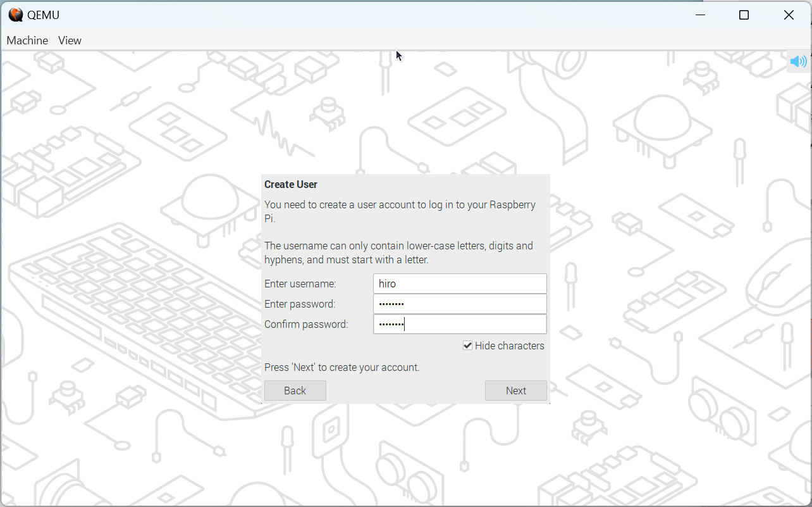Click the 'Enter password:' label

click(300, 304)
